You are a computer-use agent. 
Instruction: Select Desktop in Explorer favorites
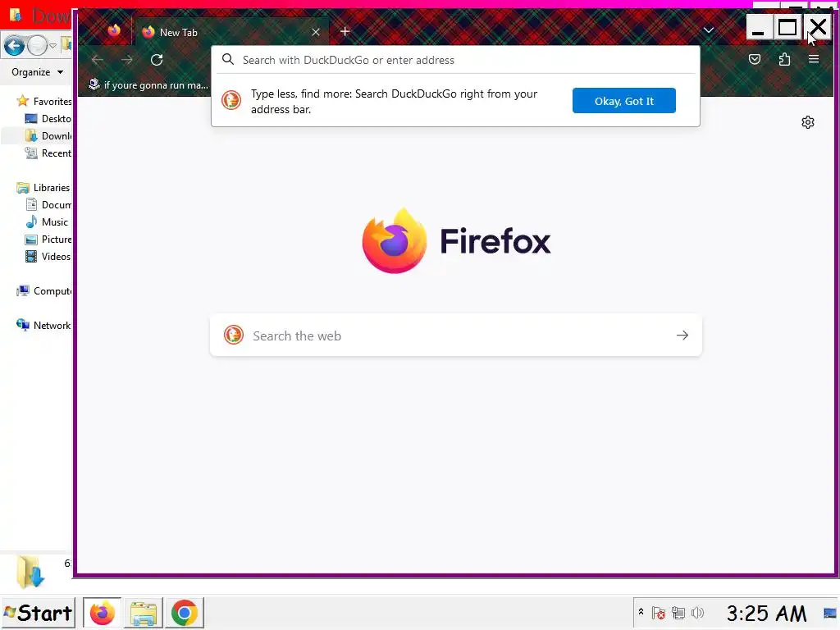click(x=48, y=118)
